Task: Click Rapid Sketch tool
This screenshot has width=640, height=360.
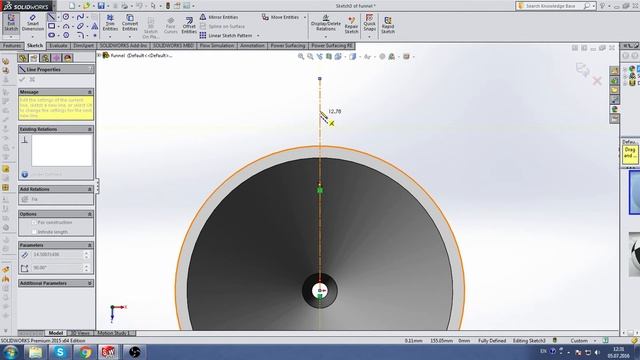Action: [x=388, y=25]
